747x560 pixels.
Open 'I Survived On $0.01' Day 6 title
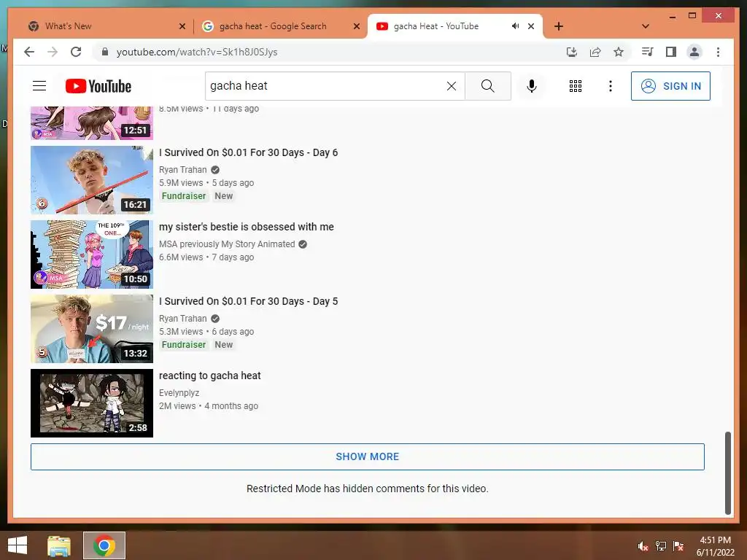click(248, 153)
